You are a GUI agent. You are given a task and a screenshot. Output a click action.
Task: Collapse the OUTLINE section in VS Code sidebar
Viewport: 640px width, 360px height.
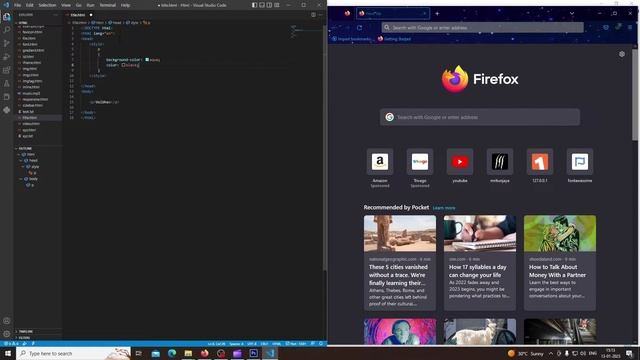click(25, 149)
